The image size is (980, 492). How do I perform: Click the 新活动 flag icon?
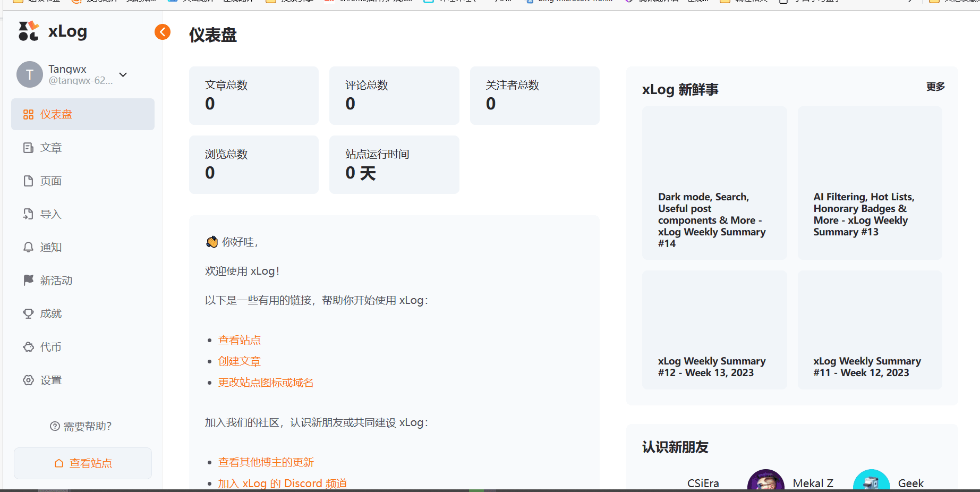28,280
